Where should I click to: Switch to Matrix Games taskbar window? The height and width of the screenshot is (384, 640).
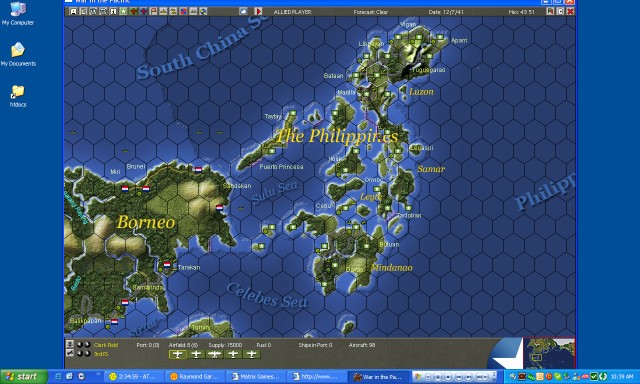tap(256, 376)
